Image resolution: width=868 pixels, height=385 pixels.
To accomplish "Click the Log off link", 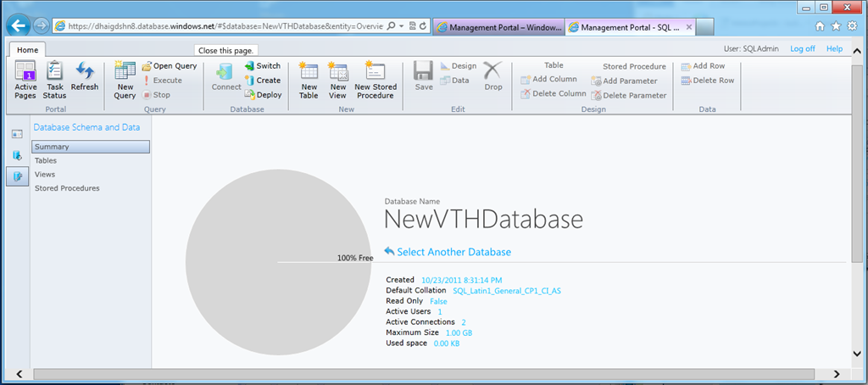I will point(803,48).
